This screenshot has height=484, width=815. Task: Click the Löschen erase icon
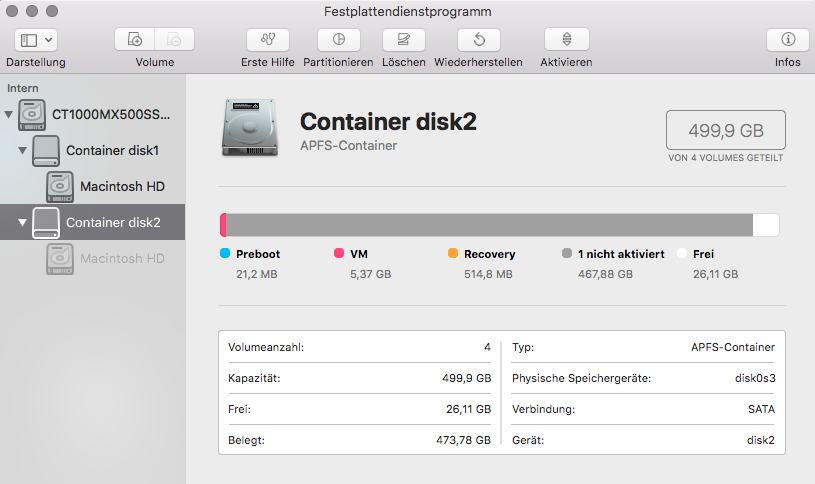pyautogui.click(x=403, y=40)
